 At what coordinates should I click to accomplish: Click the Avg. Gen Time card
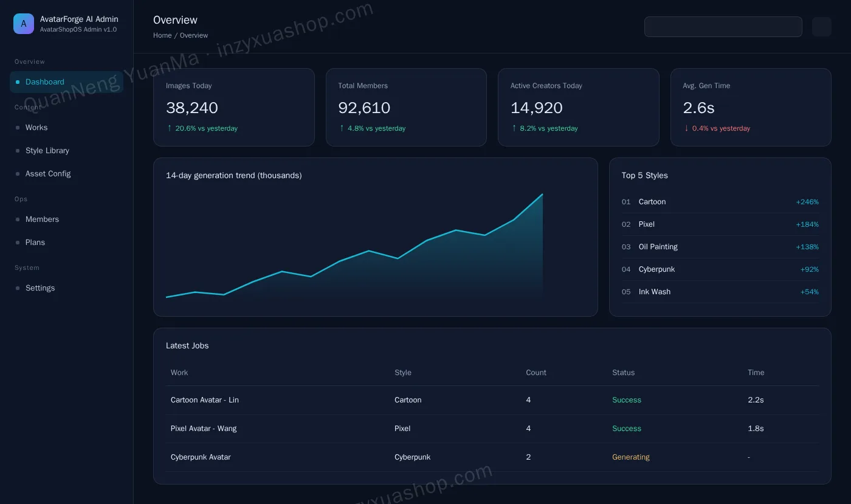[751, 107]
